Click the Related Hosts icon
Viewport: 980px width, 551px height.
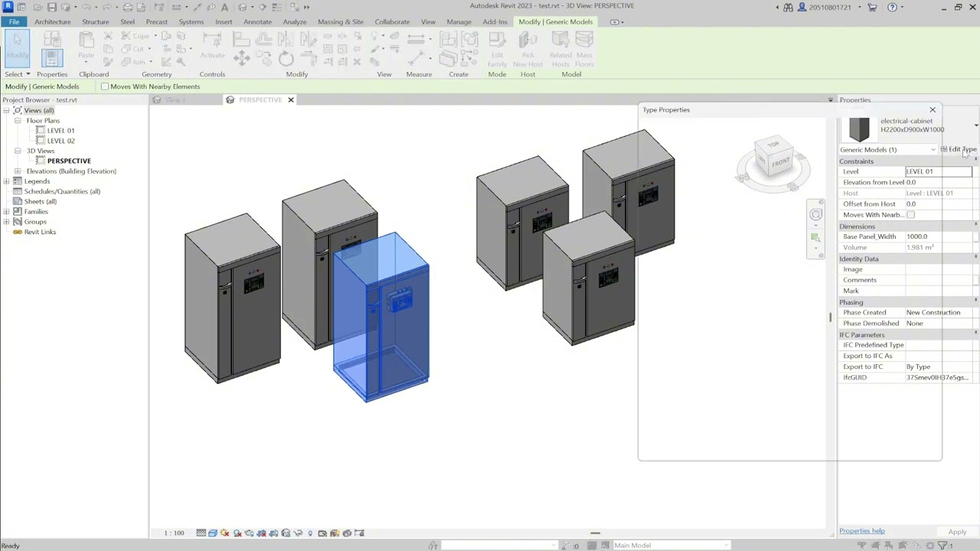click(x=560, y=48)
